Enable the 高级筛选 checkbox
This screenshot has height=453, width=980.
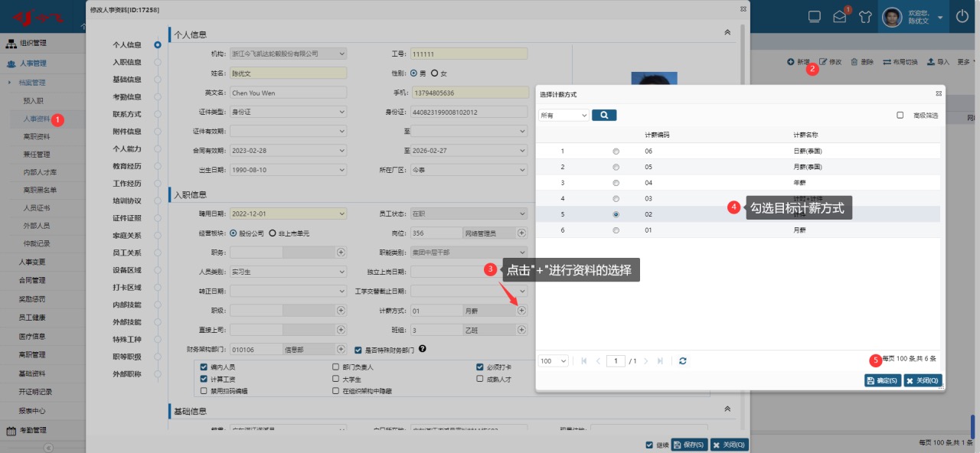[x=900, y=116]
